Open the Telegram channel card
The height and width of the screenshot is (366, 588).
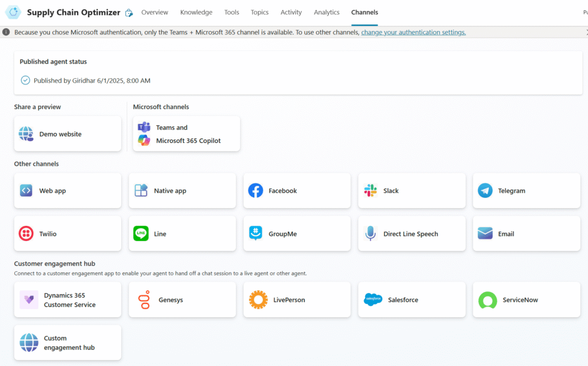(527, 190)
